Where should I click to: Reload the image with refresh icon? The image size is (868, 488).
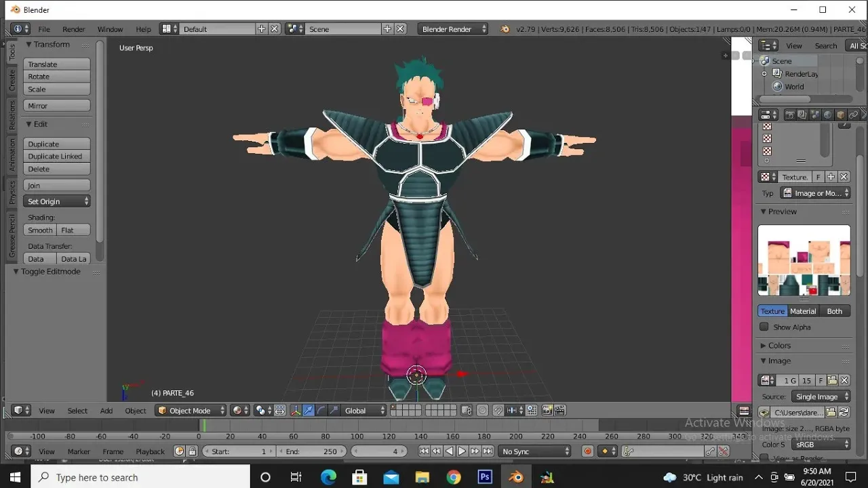[x=844, y=412]
